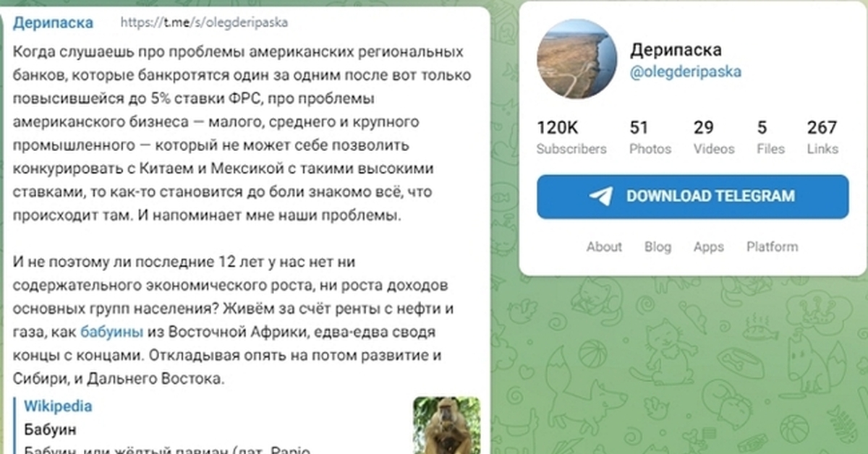Image resolution: width=868 pixels, height=454 pixels.
Task: Click the paper plane icon on Download button
Action: pyautogui.click(x=600, y=197)
